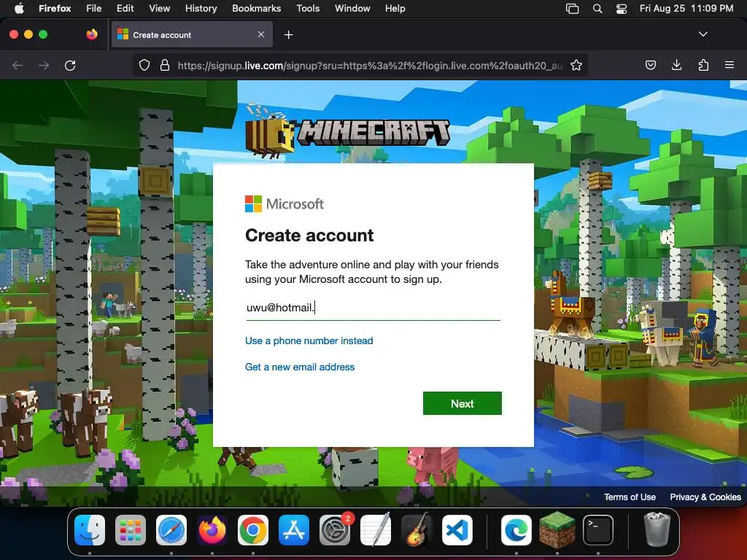Open the Tools menu
This screenshot has height=560, width=747.
point(308,9)
